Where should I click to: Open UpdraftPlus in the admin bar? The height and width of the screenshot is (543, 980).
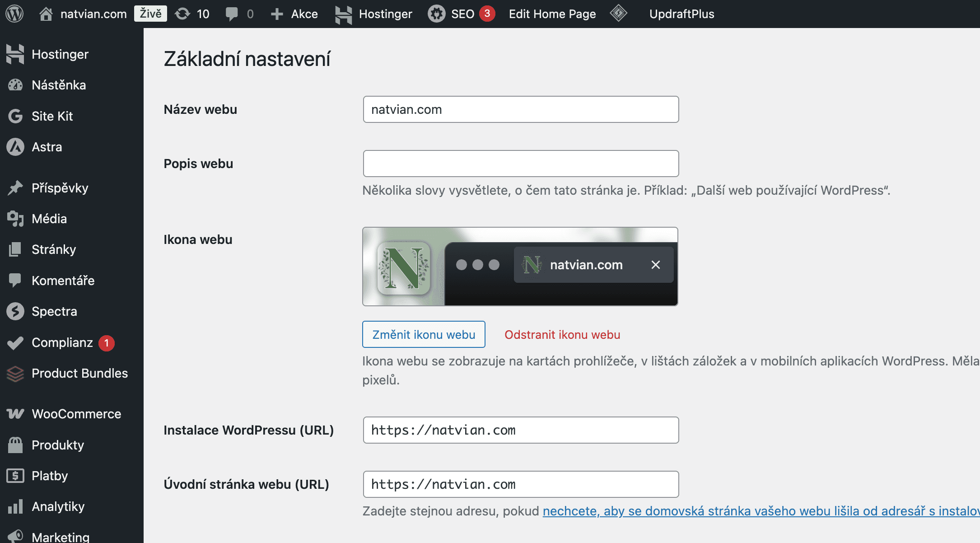tap(681, 14)
